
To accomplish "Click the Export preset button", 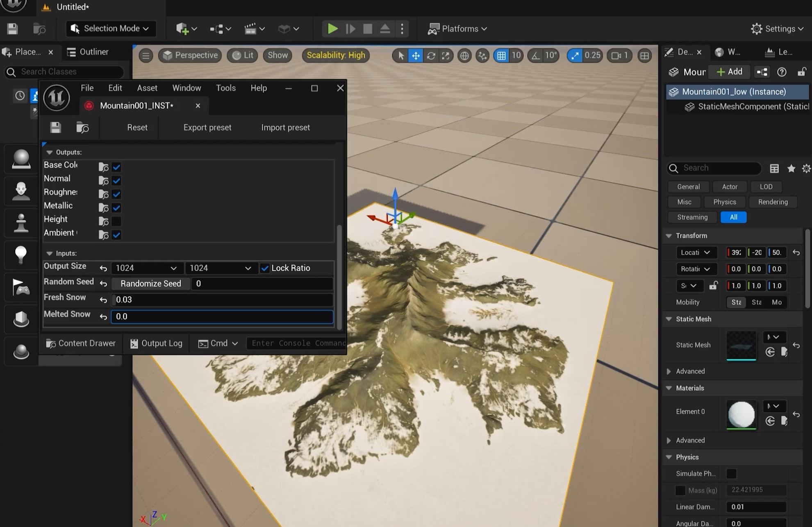I will tap(207, 127).
